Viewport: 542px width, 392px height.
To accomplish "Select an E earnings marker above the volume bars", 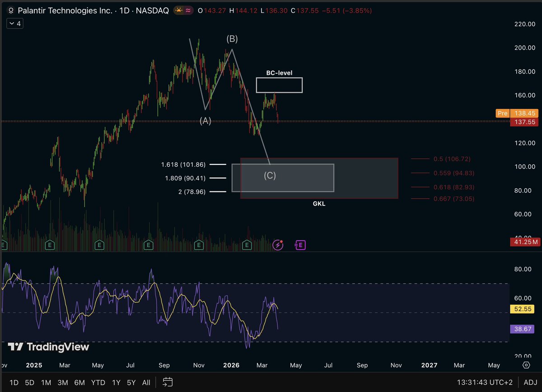I will [x=198, y=245].
